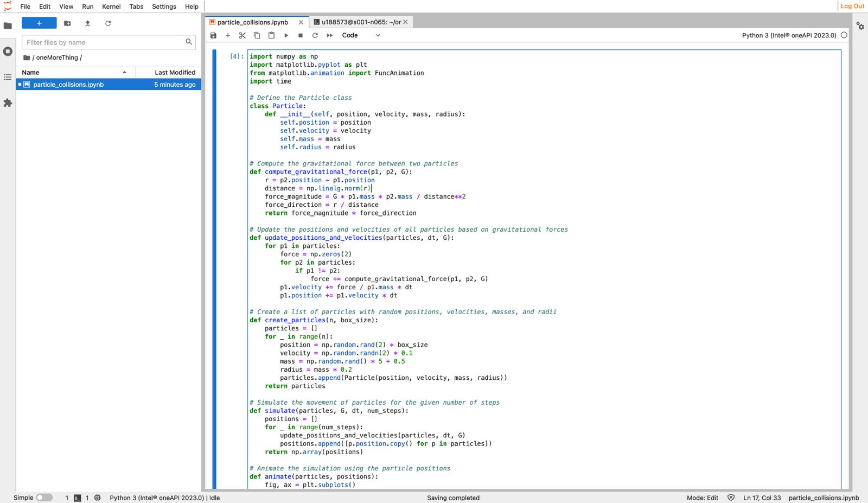Restart the kernel using the circular arrow
This screenshot has height=503, width=868.
click(315, 35)
